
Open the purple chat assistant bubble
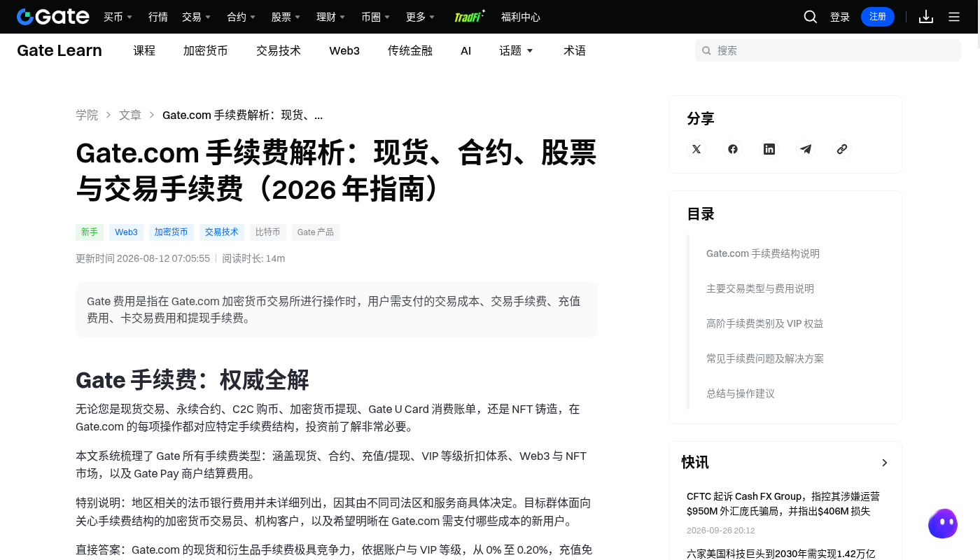(943, 524)
